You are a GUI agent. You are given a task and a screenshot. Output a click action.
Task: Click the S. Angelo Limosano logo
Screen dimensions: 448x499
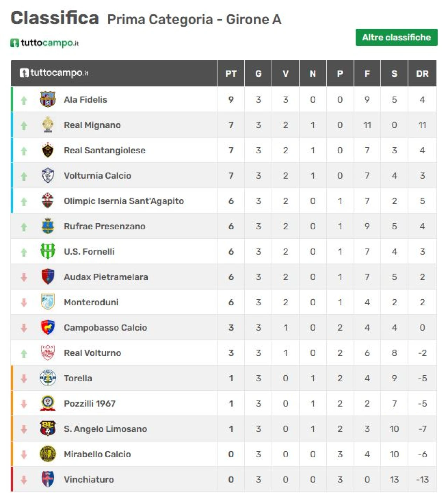point(48,429)
